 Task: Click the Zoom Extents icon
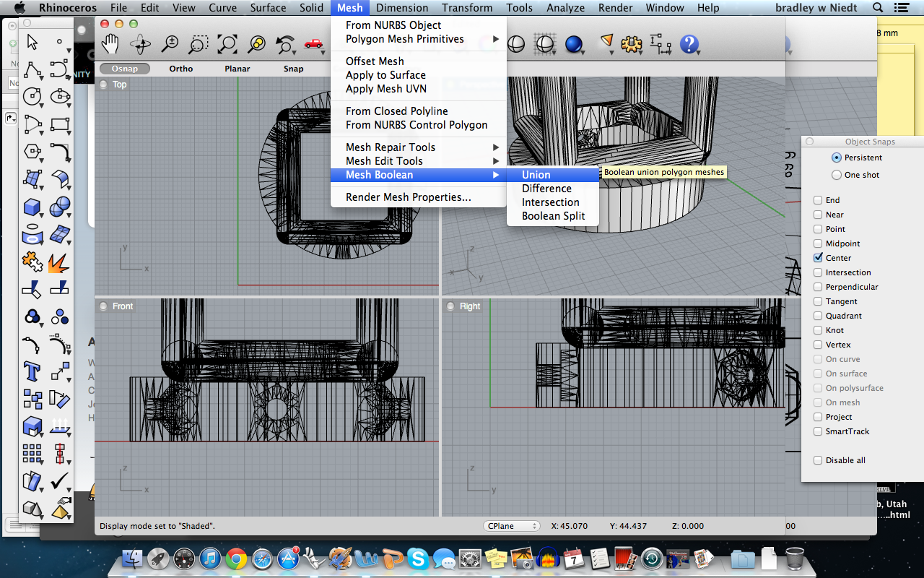point(227,45)
